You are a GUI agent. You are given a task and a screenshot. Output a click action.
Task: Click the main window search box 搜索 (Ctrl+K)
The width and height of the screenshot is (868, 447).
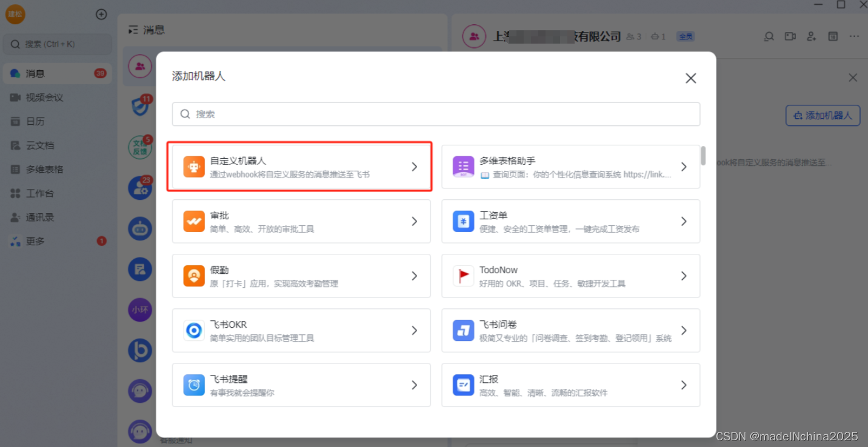pos(58,44)
